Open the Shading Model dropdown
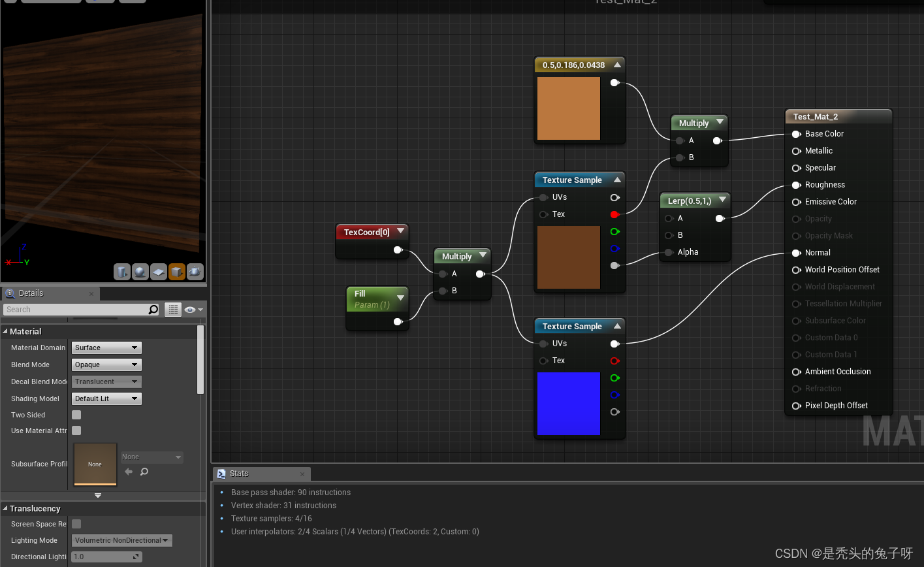Image resolution: width=924 pixels, height=567 pixels. tap(106, 398)
